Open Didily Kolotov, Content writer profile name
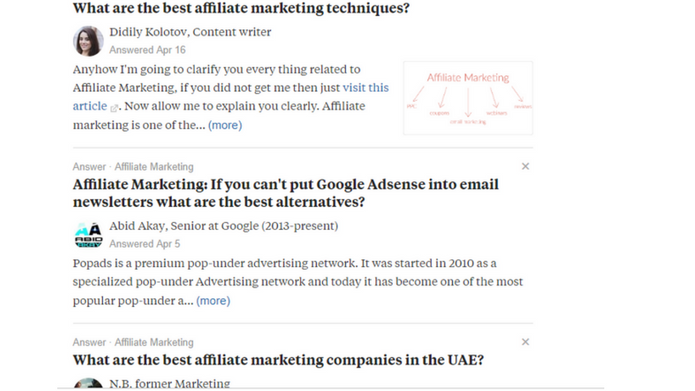Viewport: 695px width, 391px height. point(190,32)
